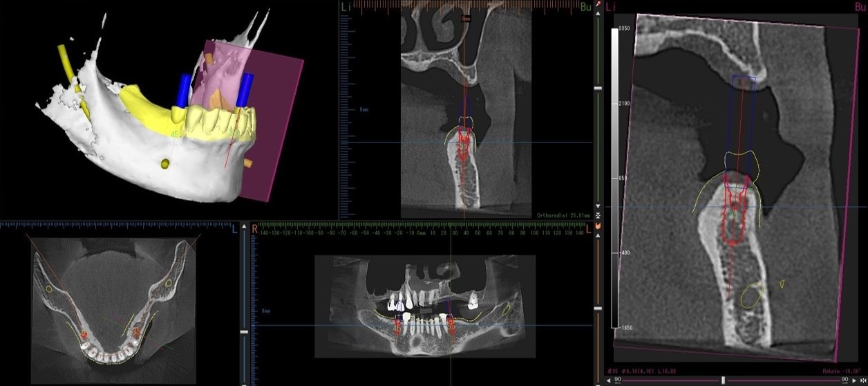Click the reset icon at the rotate slider end
Screen dimensions: 868x386
(862, 381)
